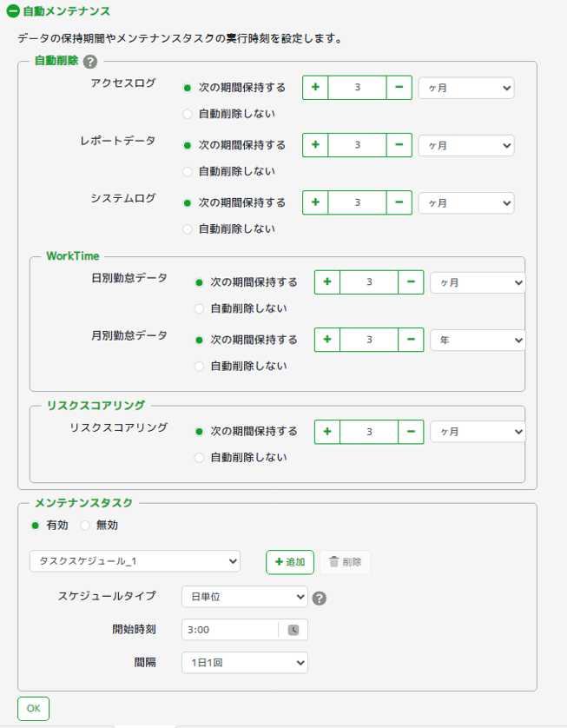Open help icon beside スケジュールタイプ

coord(320,599)
